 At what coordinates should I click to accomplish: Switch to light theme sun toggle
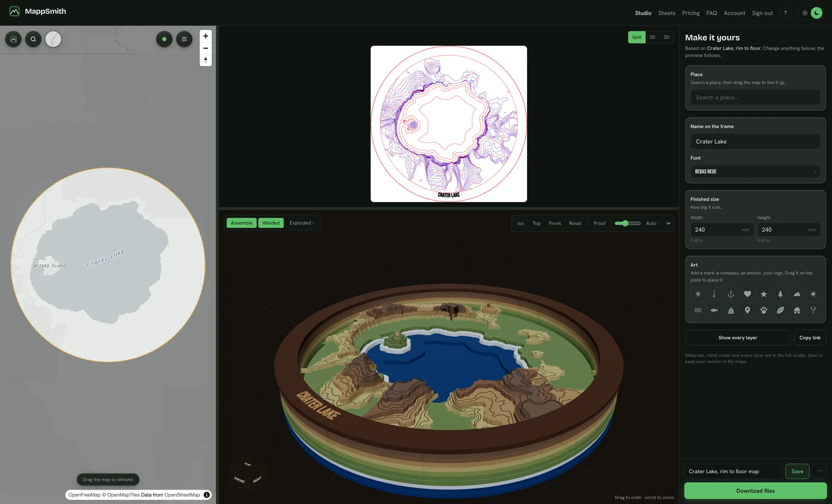point(805,13)
